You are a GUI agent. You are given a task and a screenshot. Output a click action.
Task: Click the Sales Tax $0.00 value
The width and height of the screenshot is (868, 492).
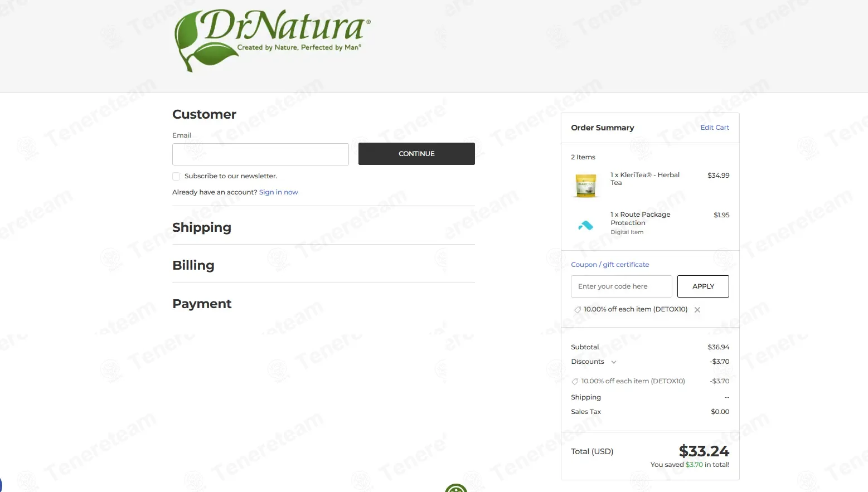tap(720, 412)
